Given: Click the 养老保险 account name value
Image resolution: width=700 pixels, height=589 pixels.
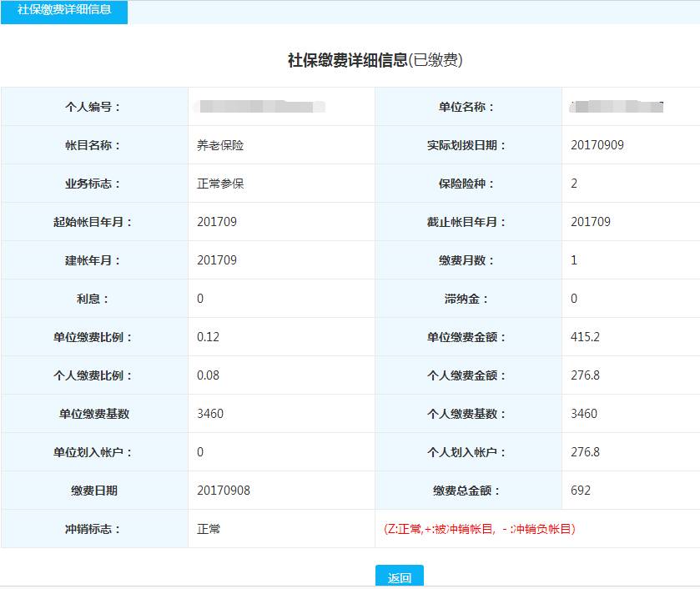Looking at the screenshot, I should click(x=220, y=145).
